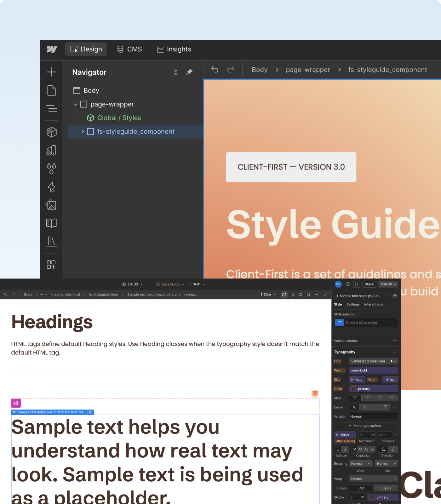The height and width of the screenshot is (504, 441).
Task: Open the Style tab
Action: pos(338,304)
